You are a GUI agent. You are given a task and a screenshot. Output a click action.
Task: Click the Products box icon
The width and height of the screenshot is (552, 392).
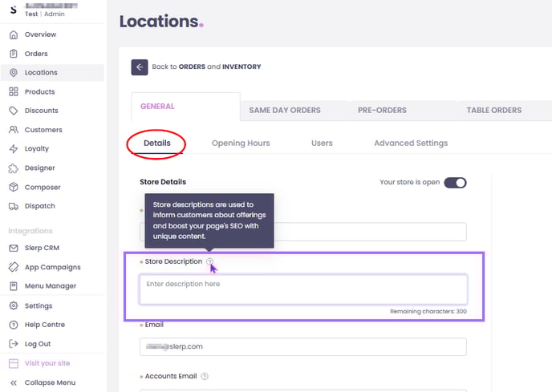pos(13,91)
